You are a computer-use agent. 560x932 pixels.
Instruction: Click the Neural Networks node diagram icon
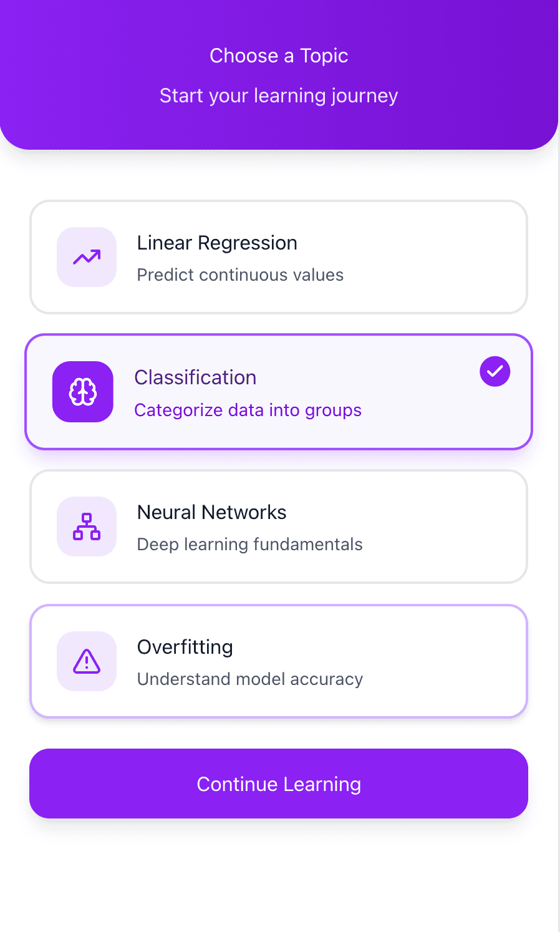87,527
